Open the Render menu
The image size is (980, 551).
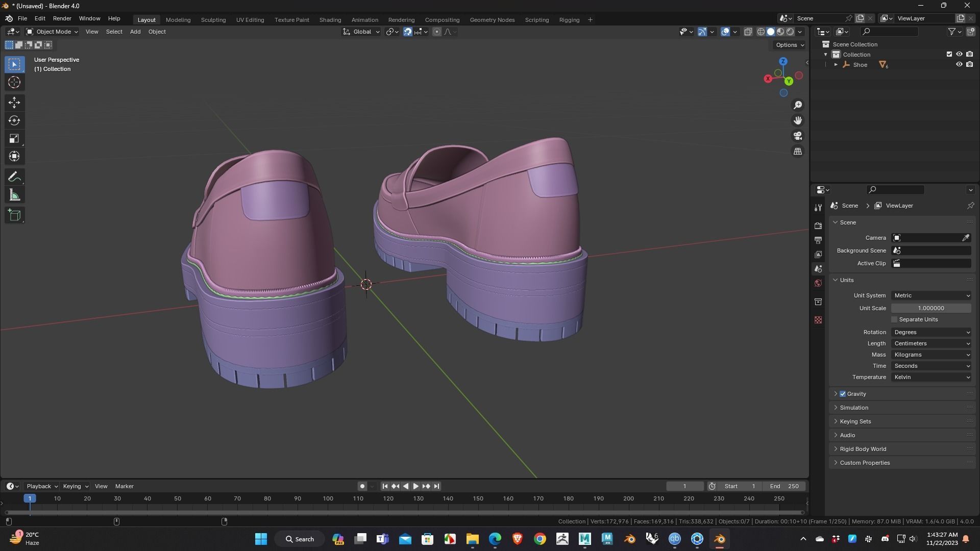[x=62, y=18]
